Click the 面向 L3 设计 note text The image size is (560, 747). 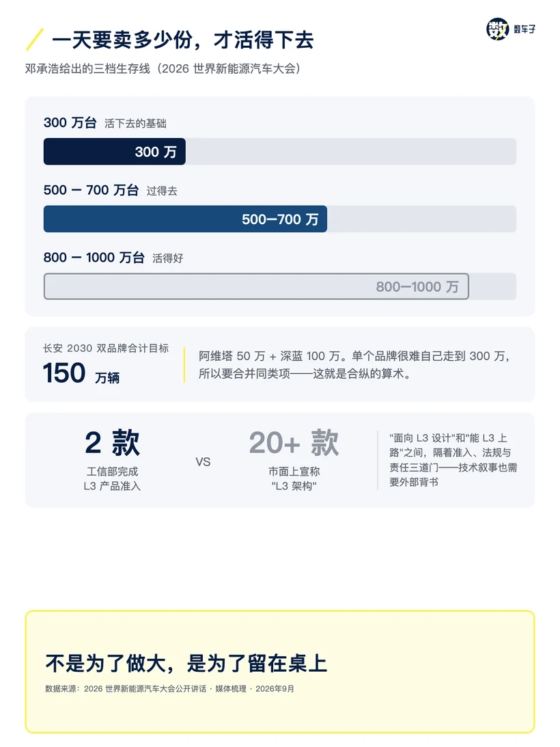(x=453, y=460)
